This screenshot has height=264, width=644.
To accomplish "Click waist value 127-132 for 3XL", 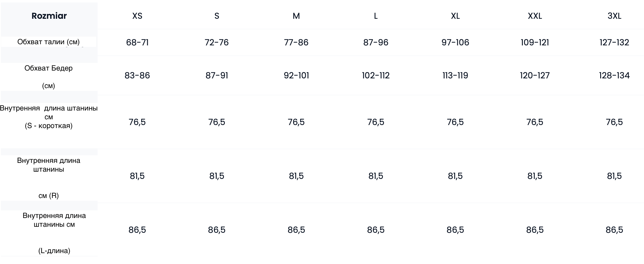I will tap(614, 42).
